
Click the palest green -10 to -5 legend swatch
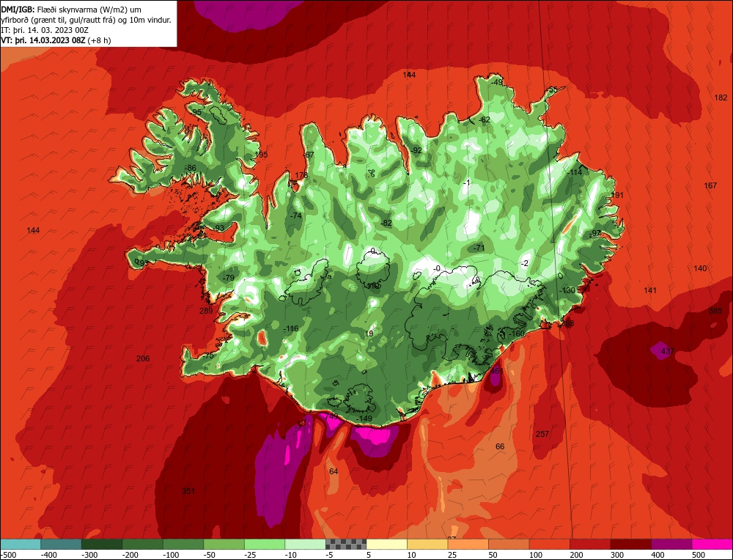coord(305,544)
